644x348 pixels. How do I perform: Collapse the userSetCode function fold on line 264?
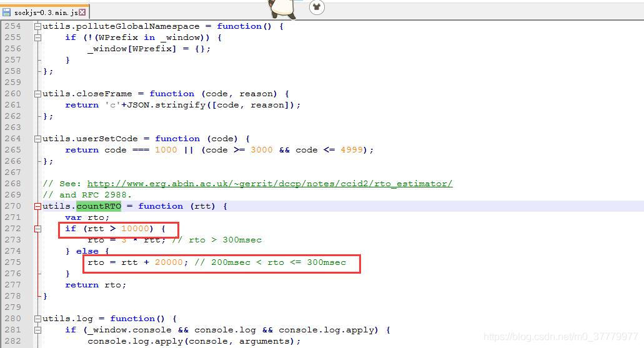pos(37,139)
